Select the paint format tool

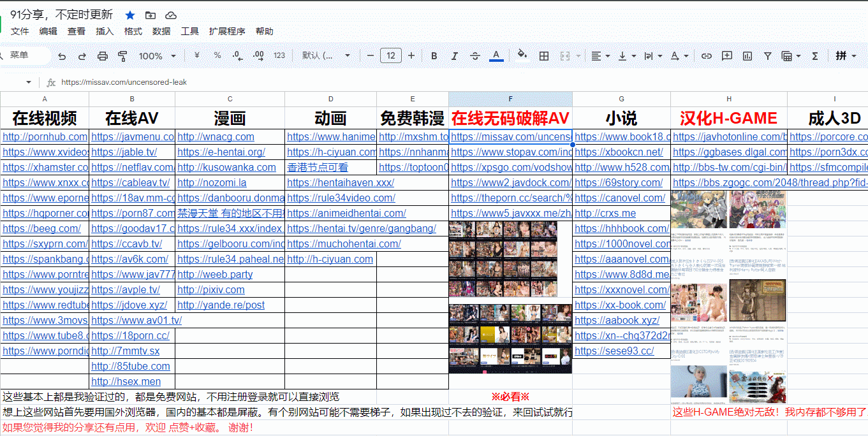[122, 56]
